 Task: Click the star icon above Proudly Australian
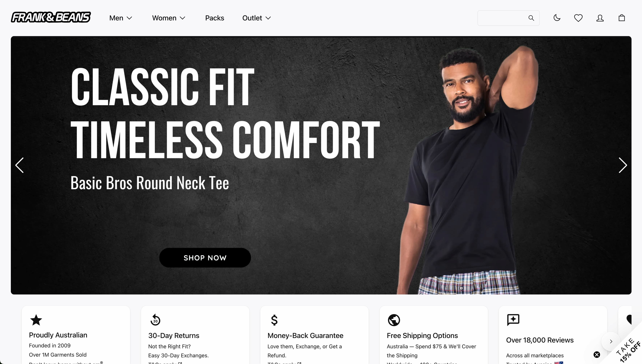(x=36, y=320)
